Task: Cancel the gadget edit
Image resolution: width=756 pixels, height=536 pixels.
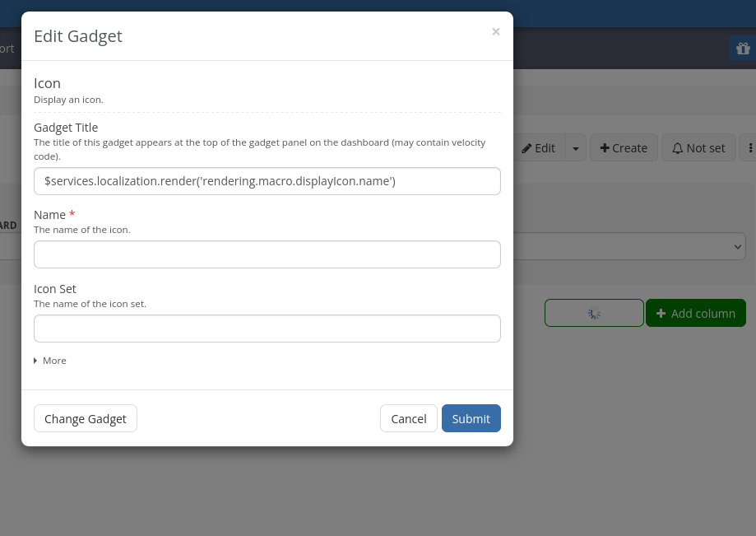Action: (408, 418)
